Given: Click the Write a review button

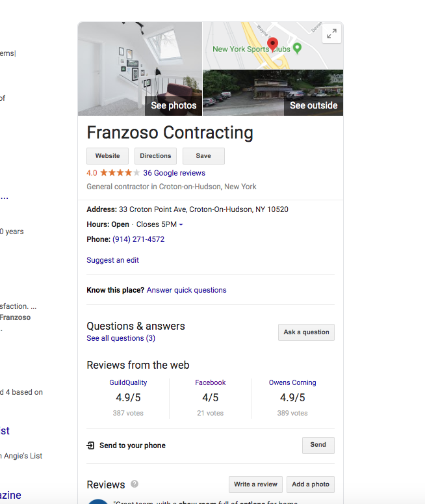Looking at the screenshot, I should click(255, 484).
